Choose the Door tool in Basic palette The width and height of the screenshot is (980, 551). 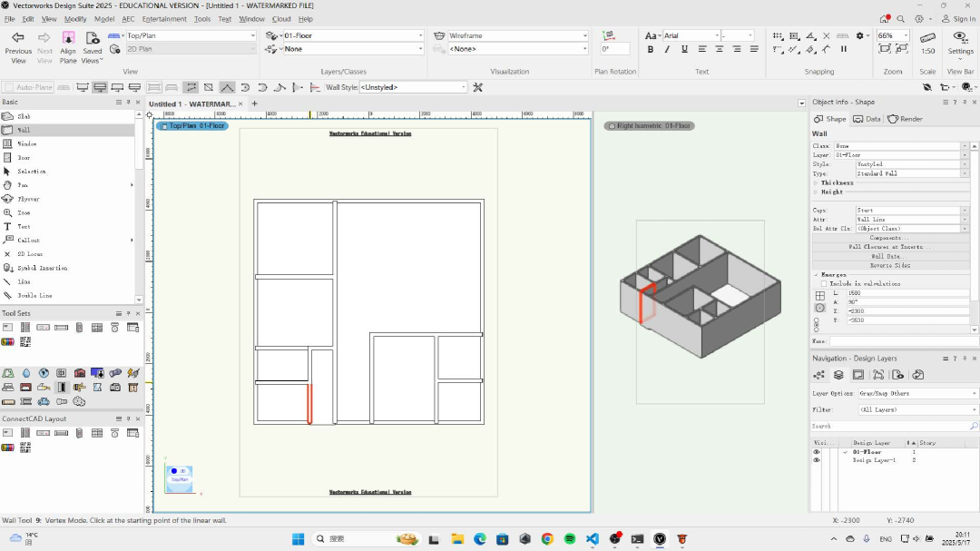click(24, 157)
